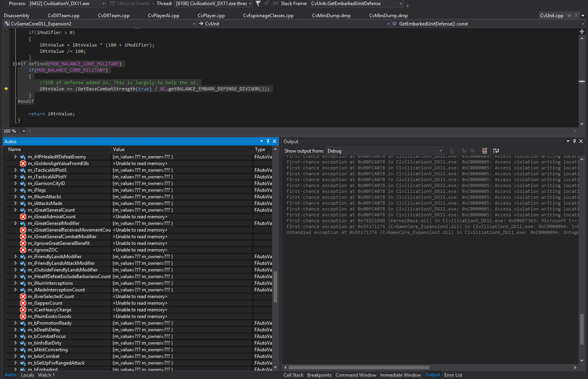The height and width of the screenshot is (379, 588).
Task: Open the document tab overflow dropdown
Action: [x=583, y=16]
